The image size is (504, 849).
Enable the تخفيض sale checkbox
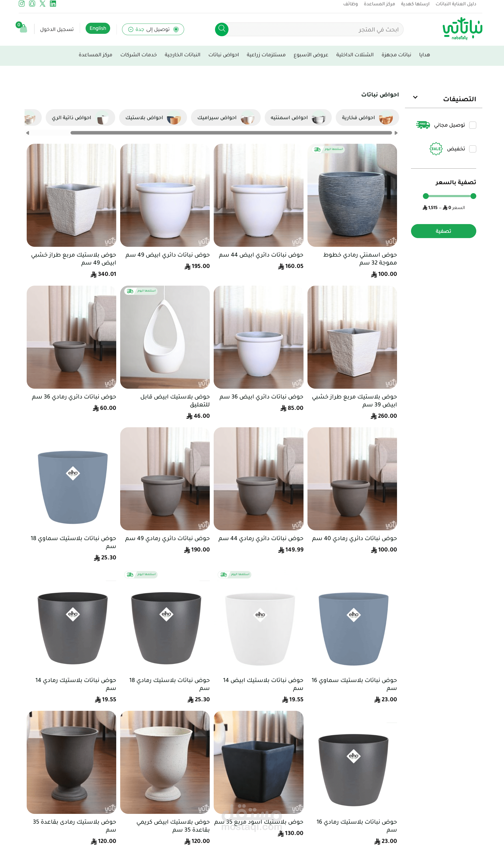(x=472, y=149)
